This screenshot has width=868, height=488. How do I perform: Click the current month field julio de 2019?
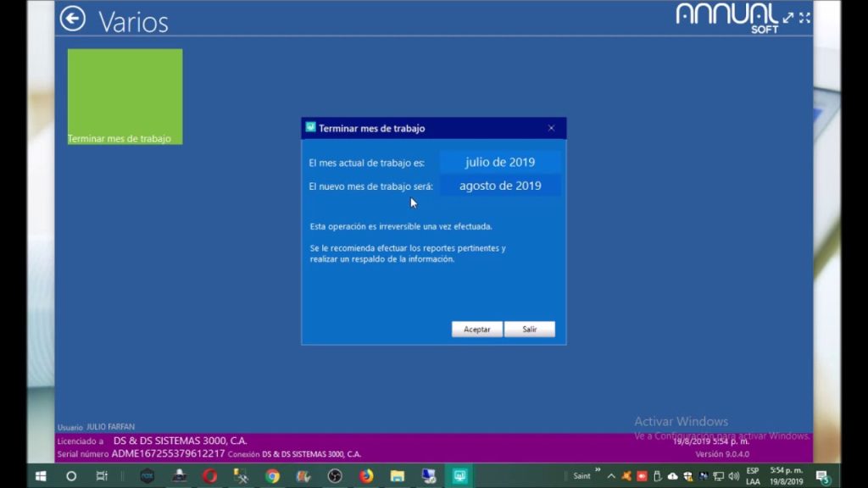499,162
